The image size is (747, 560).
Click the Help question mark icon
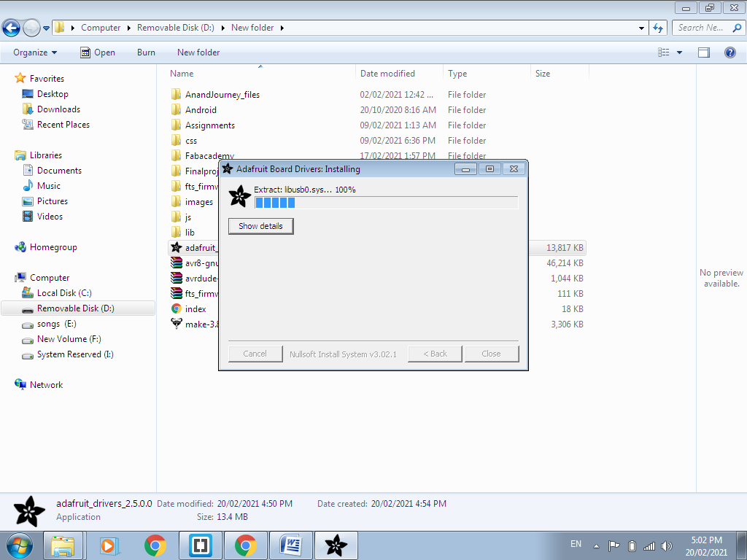729,52
